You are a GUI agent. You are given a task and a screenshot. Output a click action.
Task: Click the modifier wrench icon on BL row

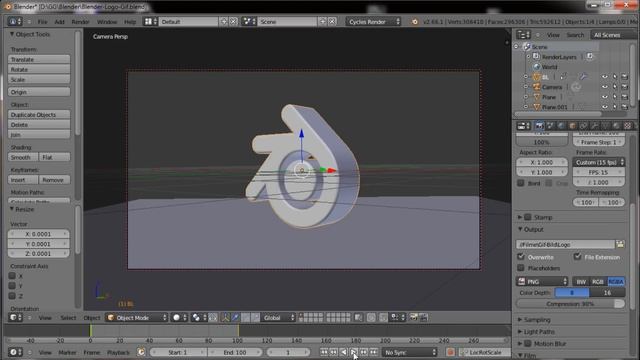click(x=583, y=77)
